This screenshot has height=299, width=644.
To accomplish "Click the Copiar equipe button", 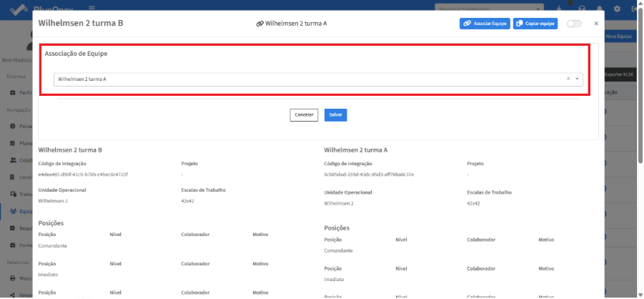I will click(535, 24).
